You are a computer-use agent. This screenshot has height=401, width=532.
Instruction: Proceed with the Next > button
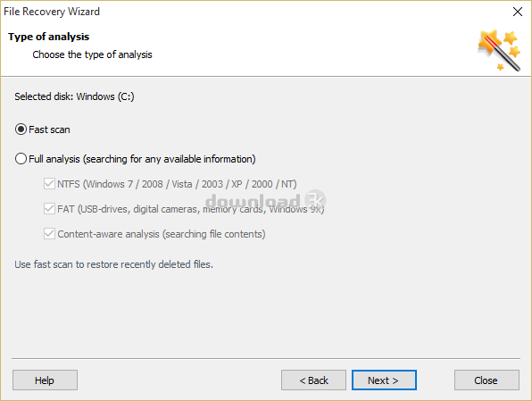(384, 380)
